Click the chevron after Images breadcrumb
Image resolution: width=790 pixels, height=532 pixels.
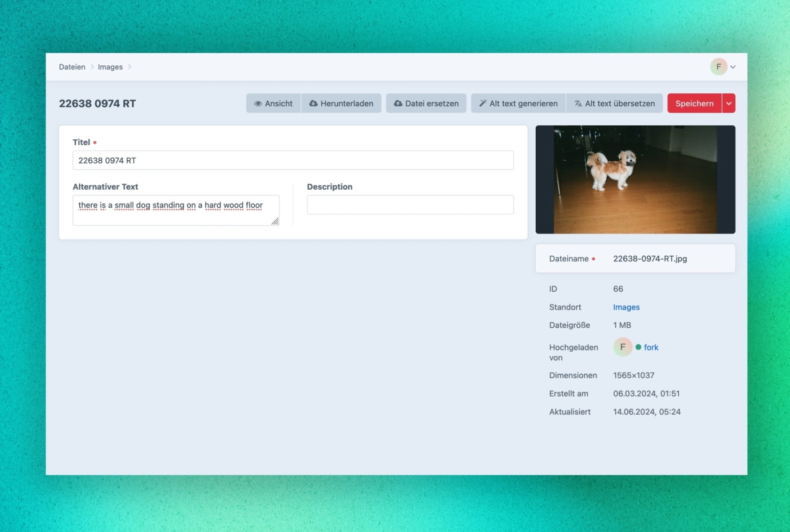click(x=130, y=67)
